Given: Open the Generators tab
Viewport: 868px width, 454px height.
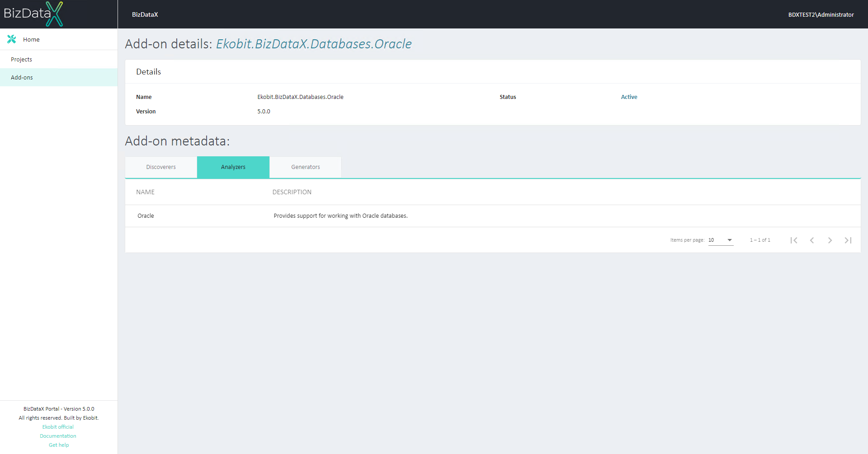Looking at the screenshot, I should coord(306,167).
